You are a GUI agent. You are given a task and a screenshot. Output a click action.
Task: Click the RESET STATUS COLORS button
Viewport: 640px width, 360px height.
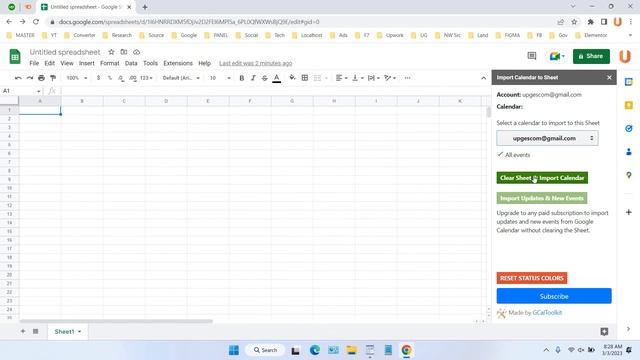coord(531,278)
